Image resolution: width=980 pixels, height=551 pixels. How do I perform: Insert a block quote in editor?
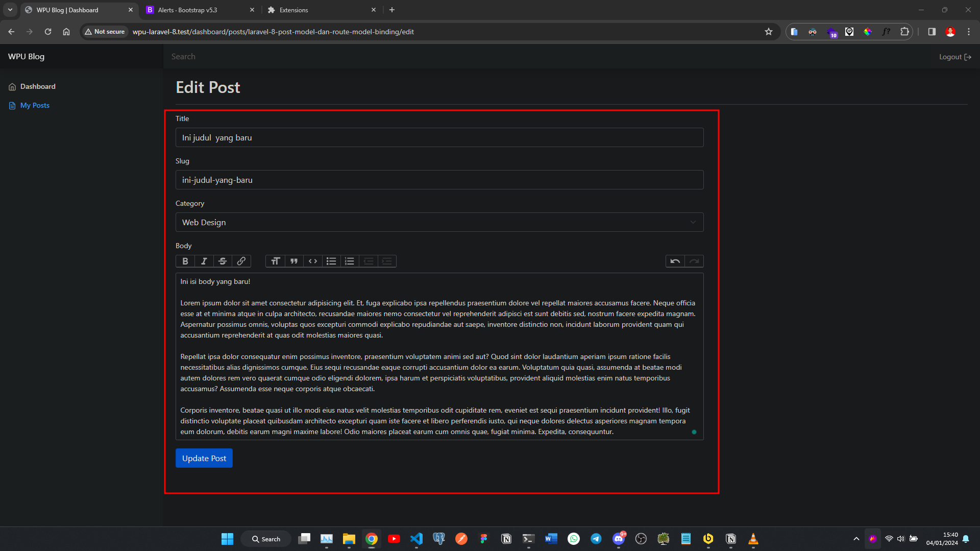[294, 261]
